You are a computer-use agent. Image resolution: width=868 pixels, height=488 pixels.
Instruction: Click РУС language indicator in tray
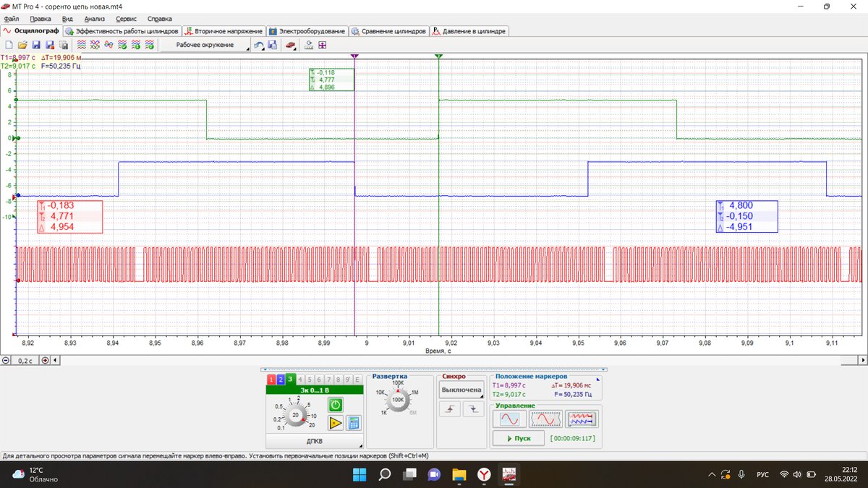[762, 475]
